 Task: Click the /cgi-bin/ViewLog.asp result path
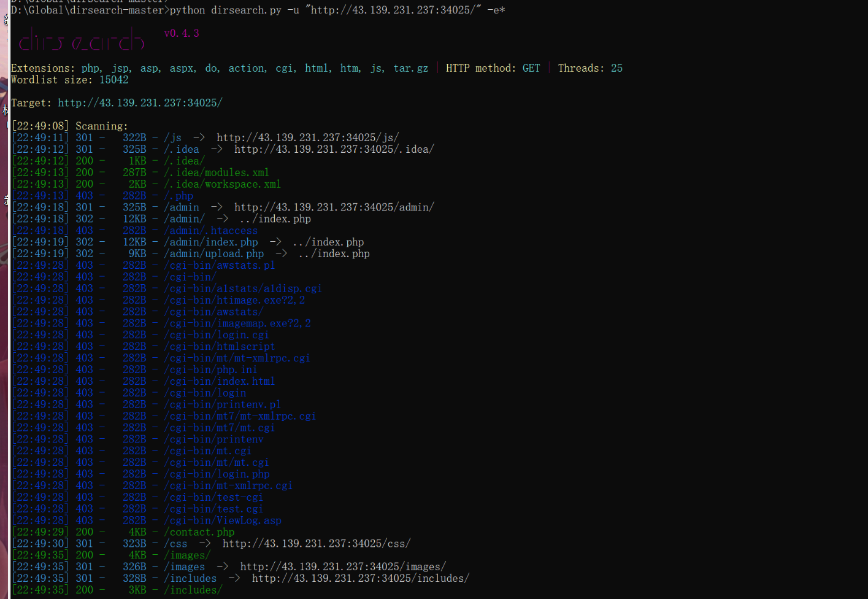[x=222, y=520]
